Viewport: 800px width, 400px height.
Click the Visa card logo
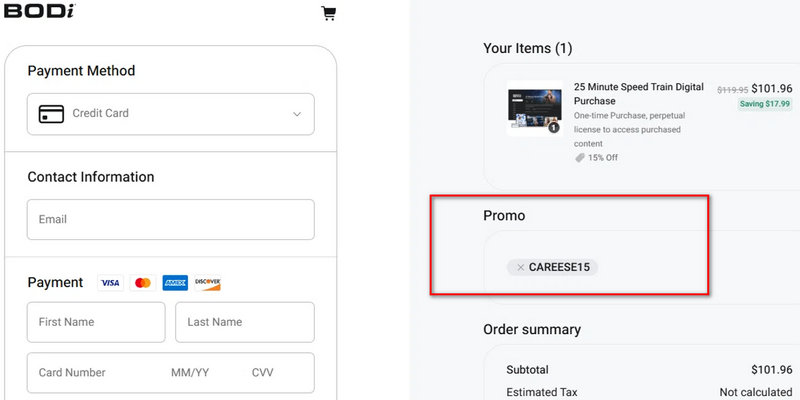click(x=110, y=283)
